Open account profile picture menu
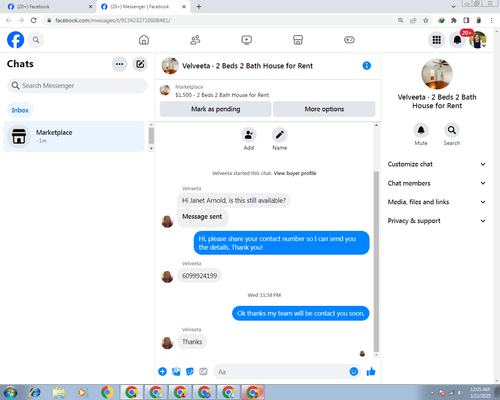The height and width of the screenshot is (400, 500). pos(478,40)
